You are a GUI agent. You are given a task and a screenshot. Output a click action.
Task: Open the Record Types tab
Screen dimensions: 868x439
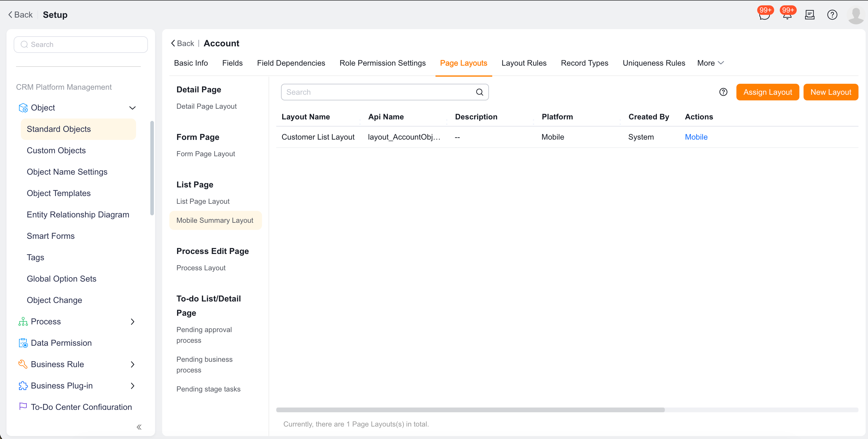point(584,63)
